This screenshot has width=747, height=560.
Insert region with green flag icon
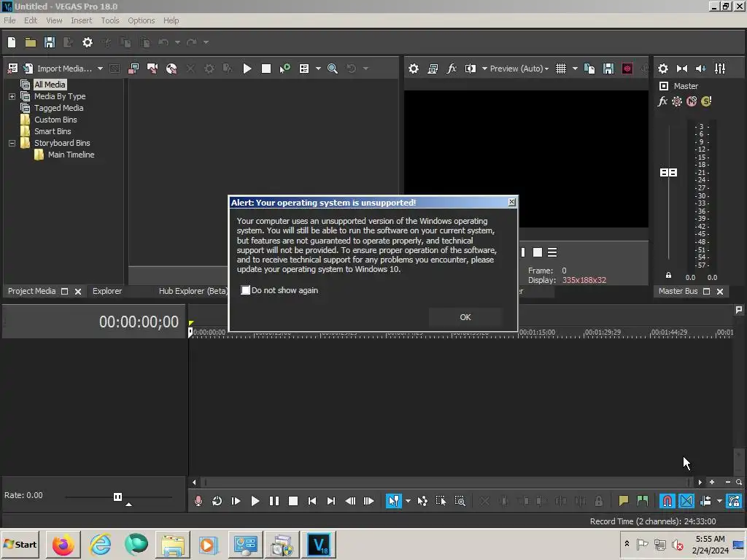click(642, 501)
